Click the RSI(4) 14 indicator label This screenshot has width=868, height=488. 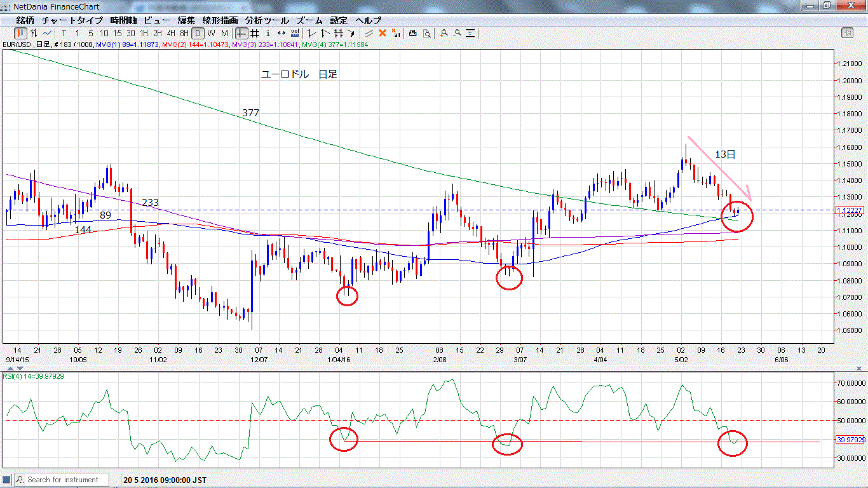tap(33, 376)
